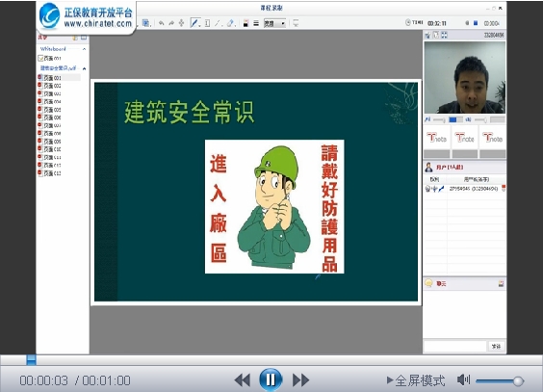Select the straight line tool
543x392 pixels.
218,23
